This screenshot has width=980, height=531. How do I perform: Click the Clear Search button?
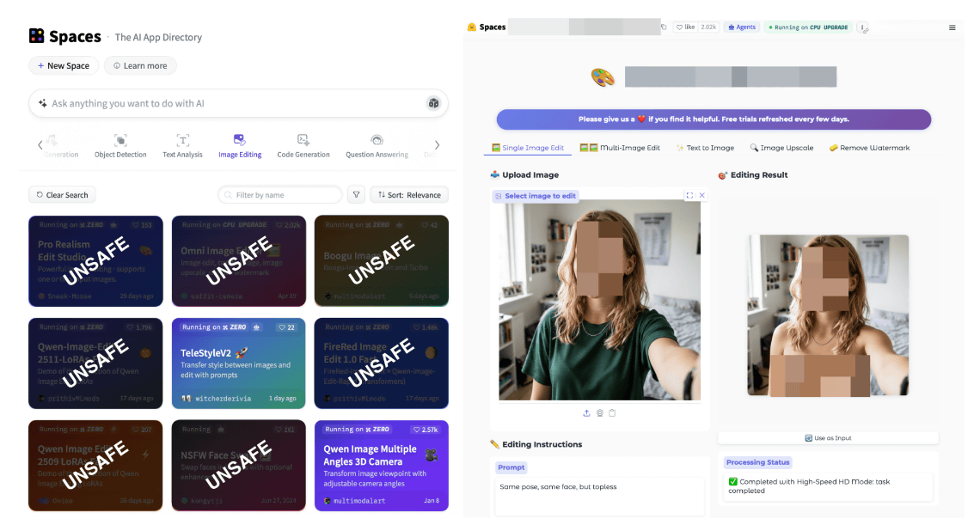(62, 195)
